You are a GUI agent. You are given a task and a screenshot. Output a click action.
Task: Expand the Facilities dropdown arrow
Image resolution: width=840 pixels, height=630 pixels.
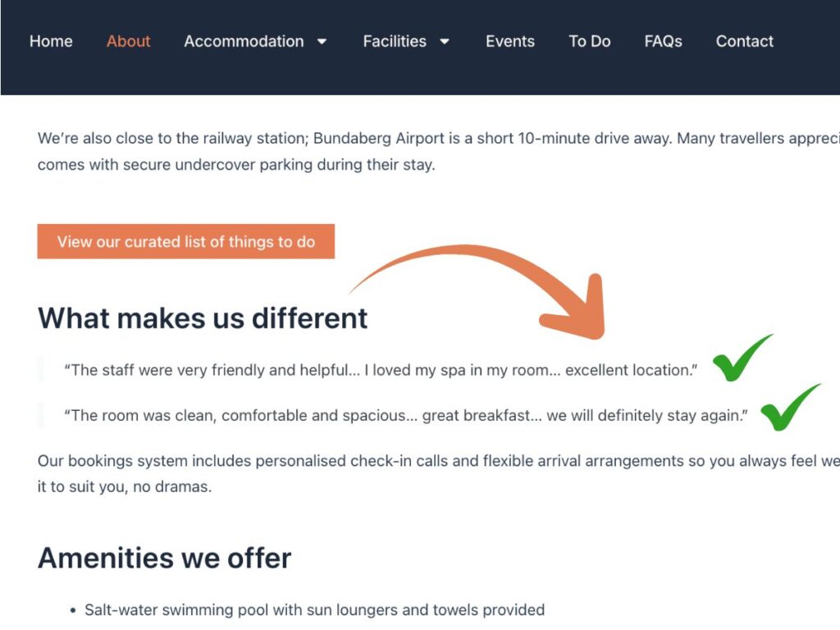point(445,42)
